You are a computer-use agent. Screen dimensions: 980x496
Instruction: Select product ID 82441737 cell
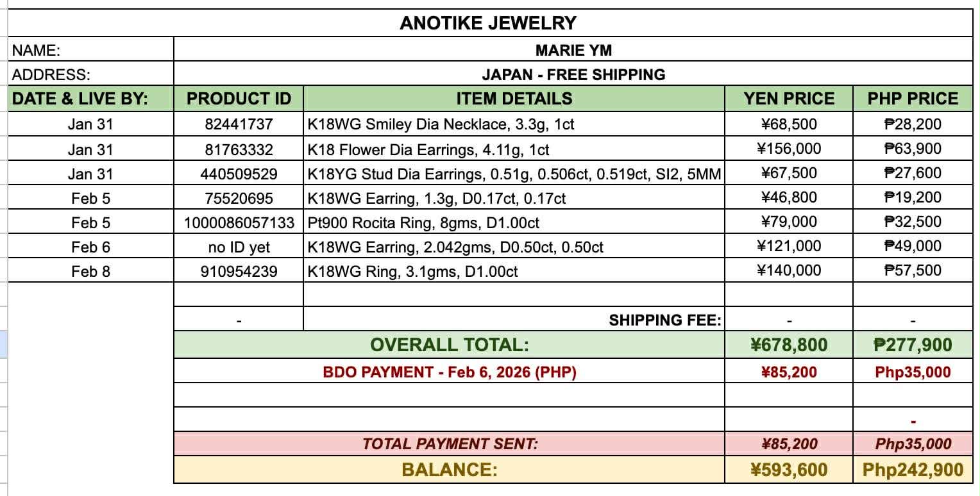(239, 124)
